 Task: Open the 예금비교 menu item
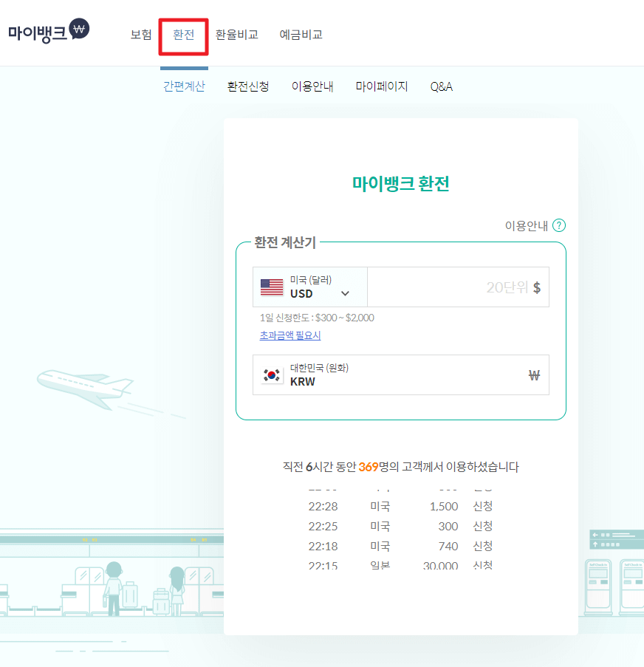(x=301, y=34)
